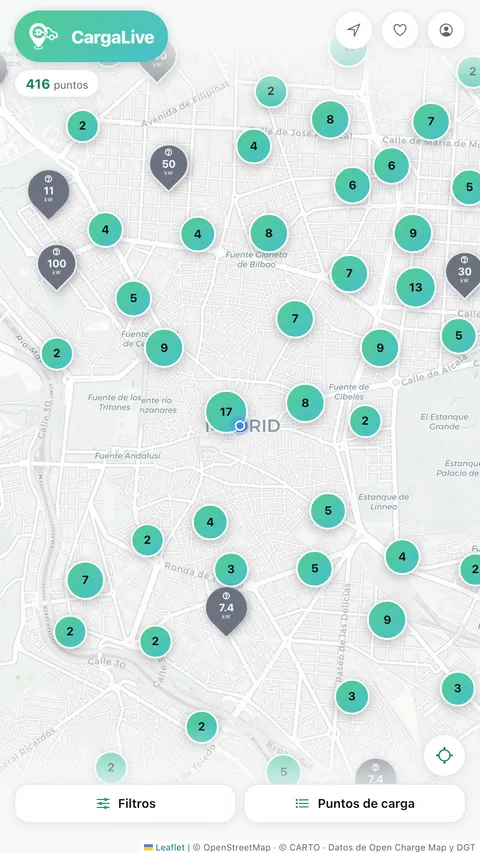Viewport: 480px width, 853px height.
Task: Show the Puntos de carga list
Action: click(x=355, y=803)
